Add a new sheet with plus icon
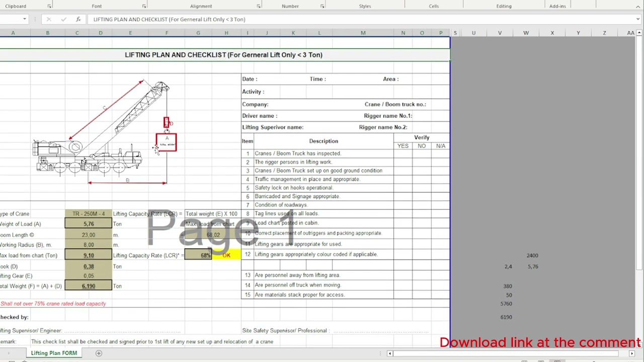Viewport: 644px width, 362px height. point(99,353)
